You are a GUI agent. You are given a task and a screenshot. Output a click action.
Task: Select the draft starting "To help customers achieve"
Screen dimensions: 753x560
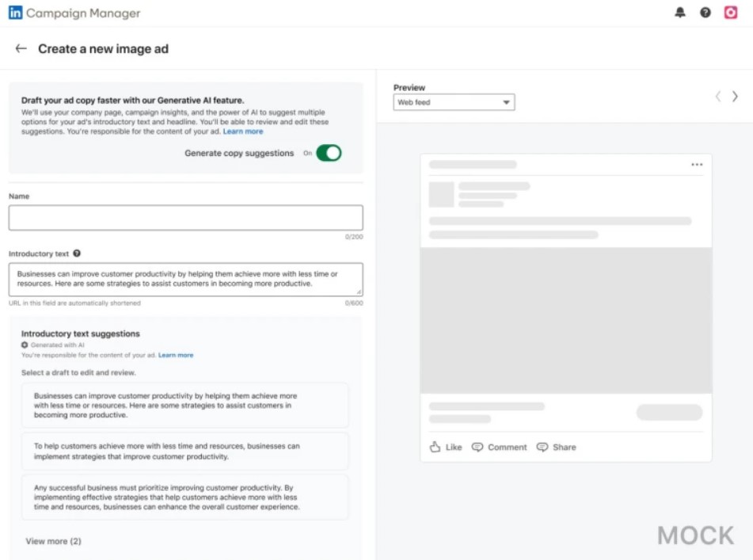185,451
